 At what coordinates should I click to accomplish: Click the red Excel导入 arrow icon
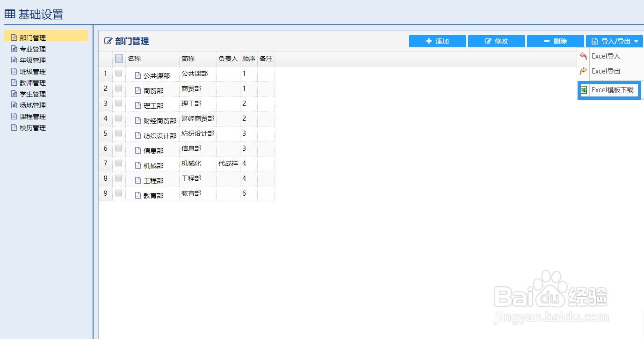click(x=583, y=56)
